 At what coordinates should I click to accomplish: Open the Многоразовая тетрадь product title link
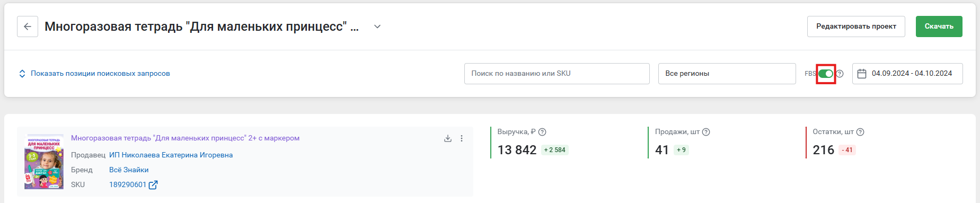pos(186,138)
